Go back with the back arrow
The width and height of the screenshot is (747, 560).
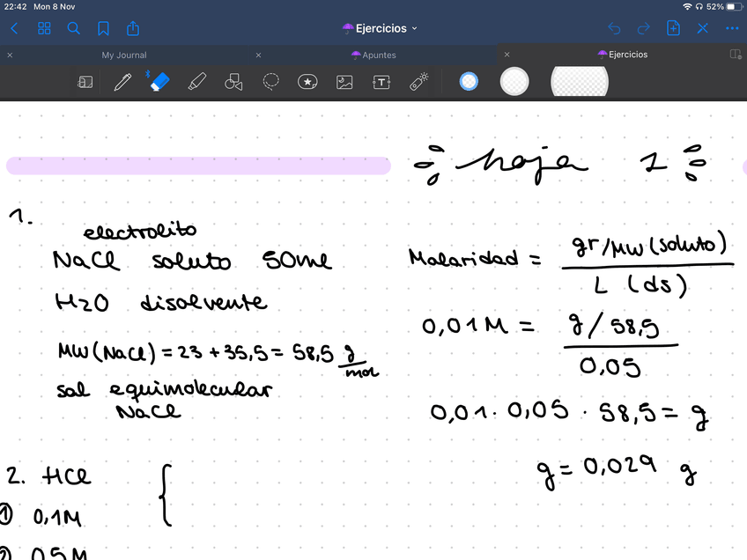tap(14, 28)
